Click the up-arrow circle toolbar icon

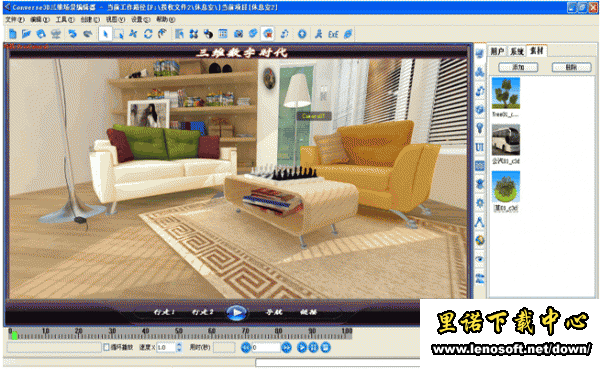[302, 34]
